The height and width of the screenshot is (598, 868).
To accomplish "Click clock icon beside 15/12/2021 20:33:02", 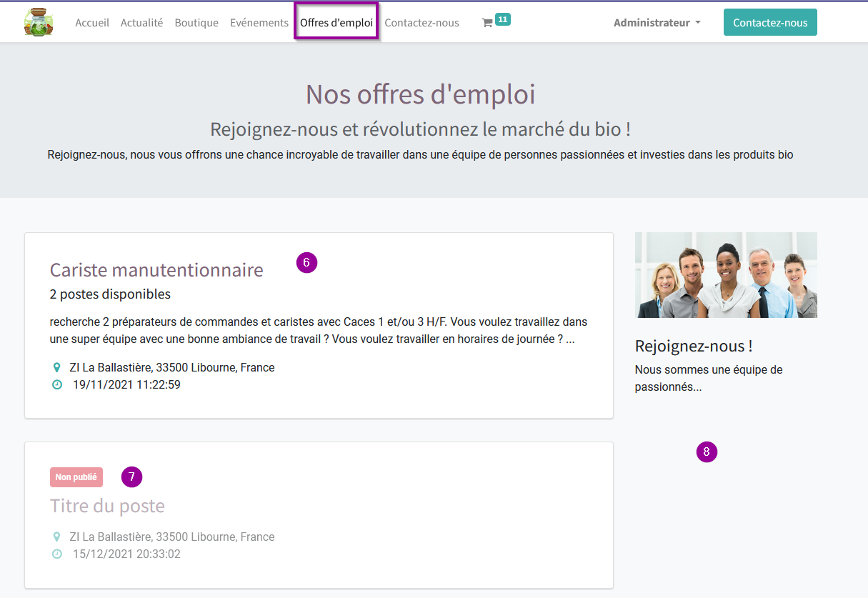I will (57, 554).
